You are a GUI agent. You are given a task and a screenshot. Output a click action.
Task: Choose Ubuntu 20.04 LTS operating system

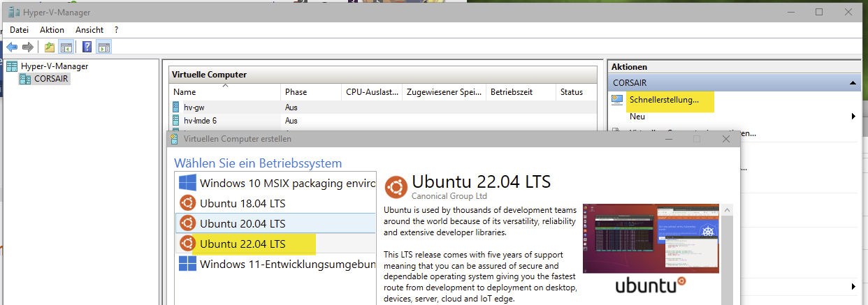[275, 223]
